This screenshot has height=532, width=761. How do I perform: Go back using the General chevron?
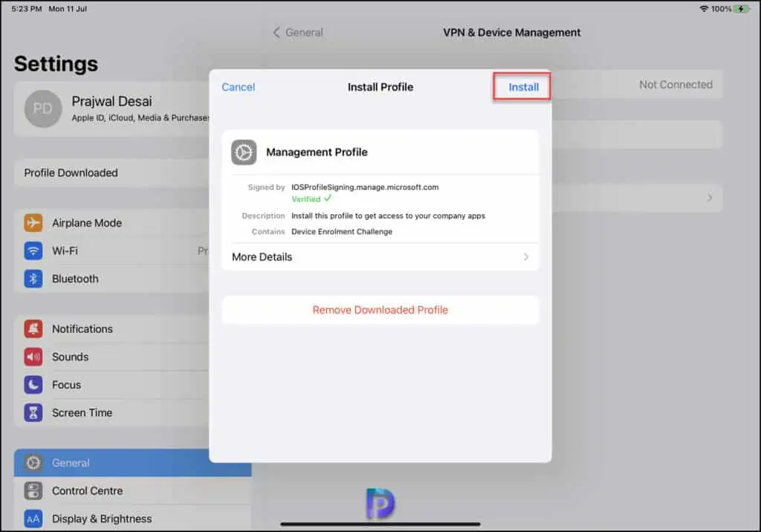point(276,33)
